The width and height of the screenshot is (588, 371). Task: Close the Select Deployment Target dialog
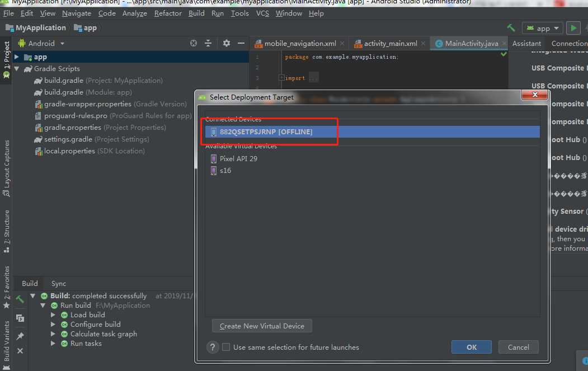(535, 95)
